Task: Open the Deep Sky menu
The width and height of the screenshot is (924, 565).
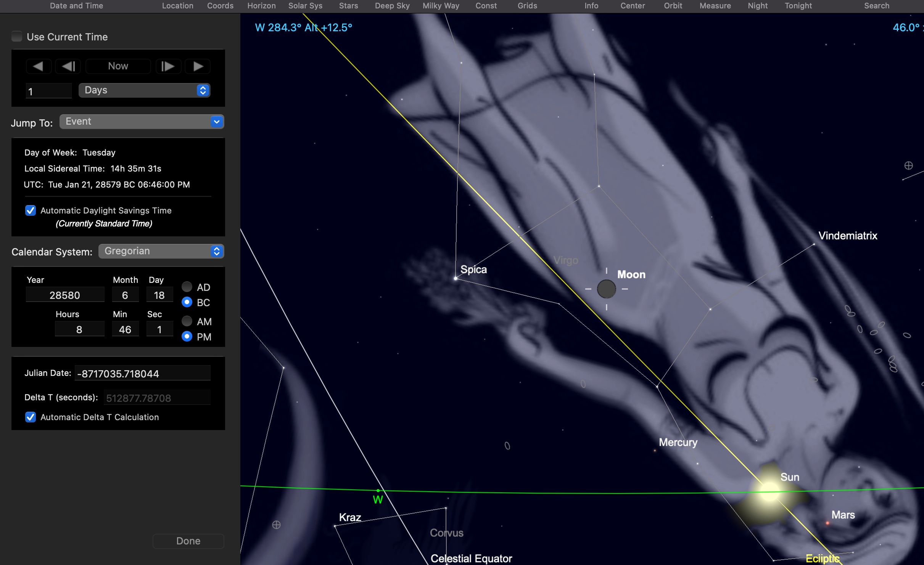Action: [392, 6]
